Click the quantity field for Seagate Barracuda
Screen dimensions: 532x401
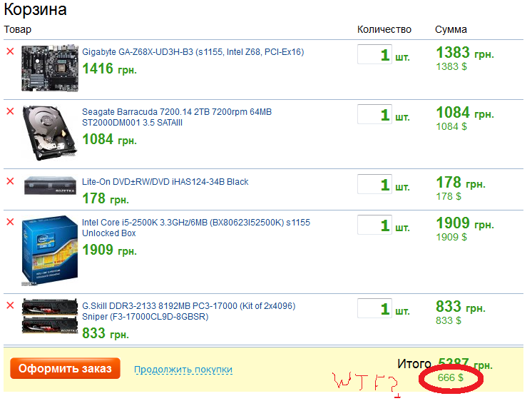pos(374,114)
